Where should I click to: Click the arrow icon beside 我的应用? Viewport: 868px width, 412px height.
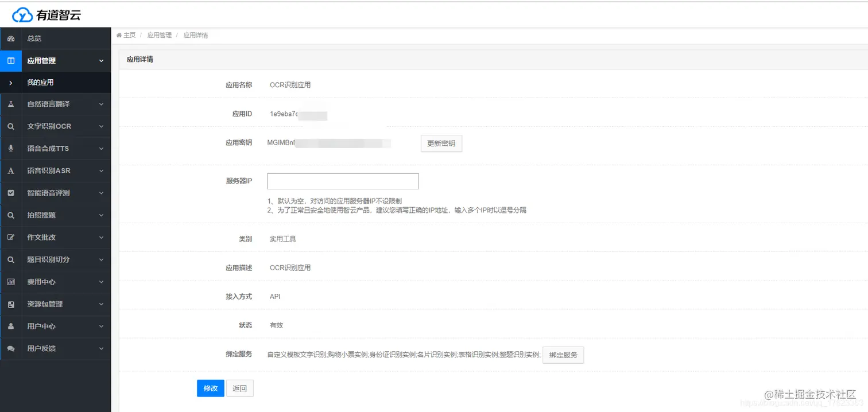pyautogui.click(x=10, y=83)
